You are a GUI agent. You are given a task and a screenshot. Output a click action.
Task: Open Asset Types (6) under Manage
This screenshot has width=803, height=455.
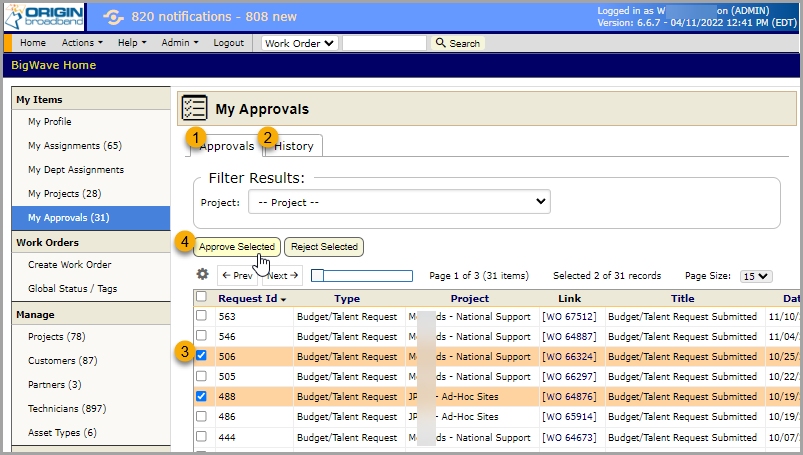(62, 433)
